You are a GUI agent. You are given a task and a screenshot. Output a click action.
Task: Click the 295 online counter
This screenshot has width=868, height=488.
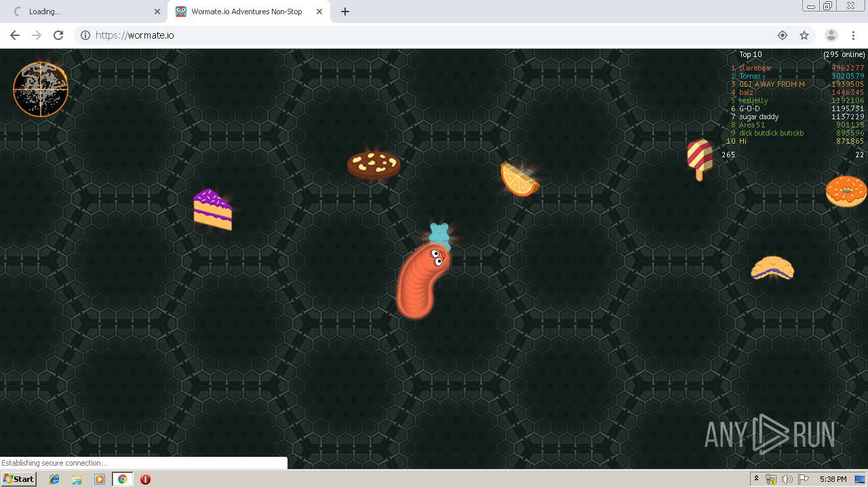844,54
